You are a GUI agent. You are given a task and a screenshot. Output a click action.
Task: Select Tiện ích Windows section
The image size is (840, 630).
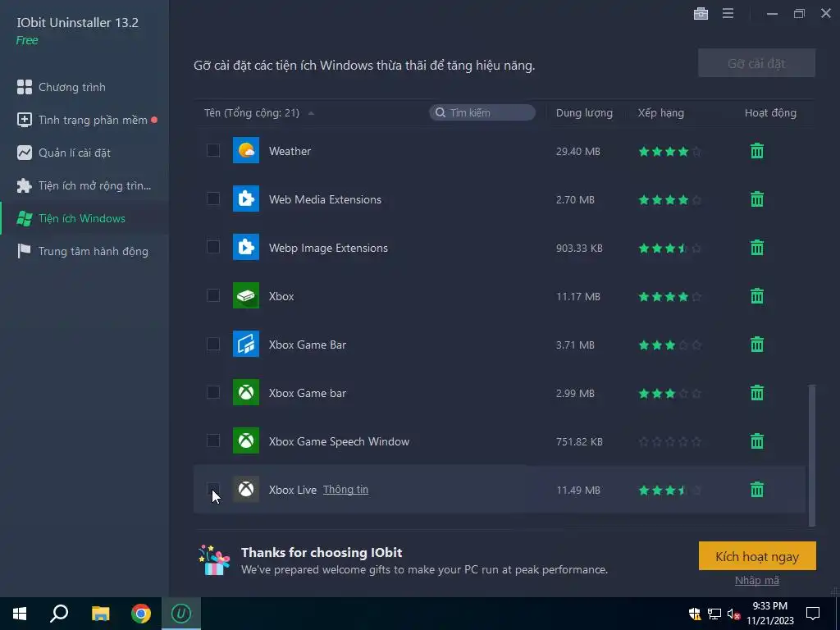point(84,218)
